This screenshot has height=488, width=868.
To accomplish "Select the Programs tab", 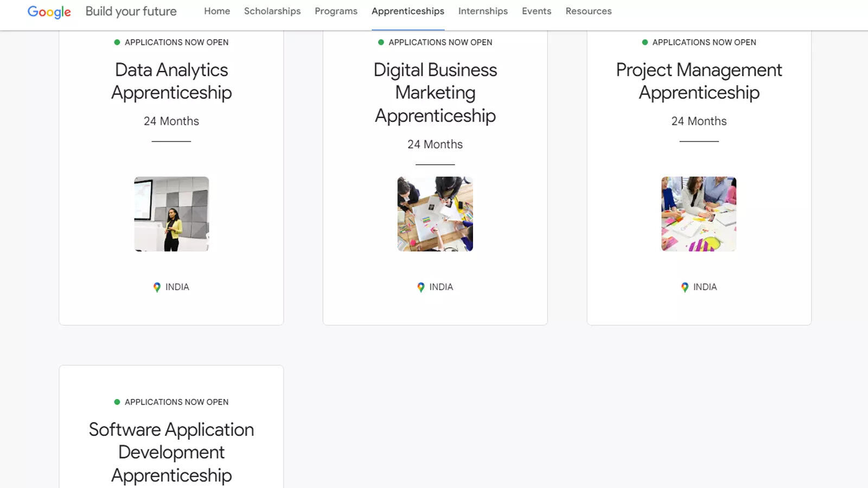I will tap(336, 11).
